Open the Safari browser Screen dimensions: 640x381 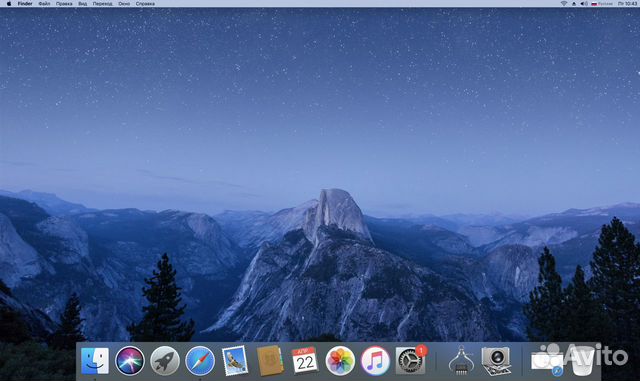pos(200,361)
